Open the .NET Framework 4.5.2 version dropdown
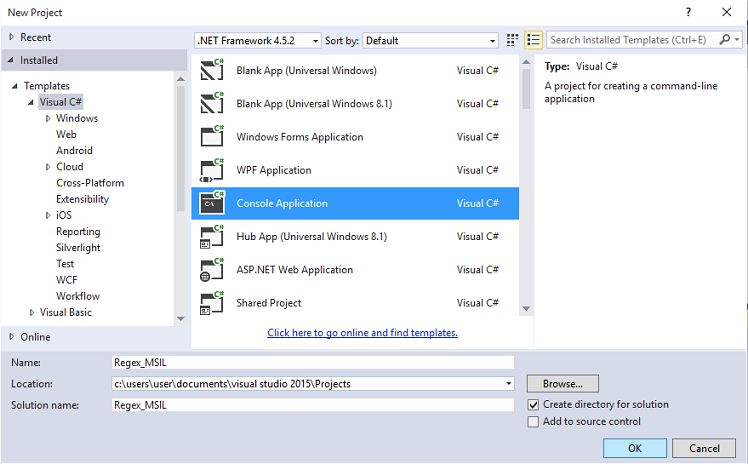The image size is (748, 464). coord(258,41)
